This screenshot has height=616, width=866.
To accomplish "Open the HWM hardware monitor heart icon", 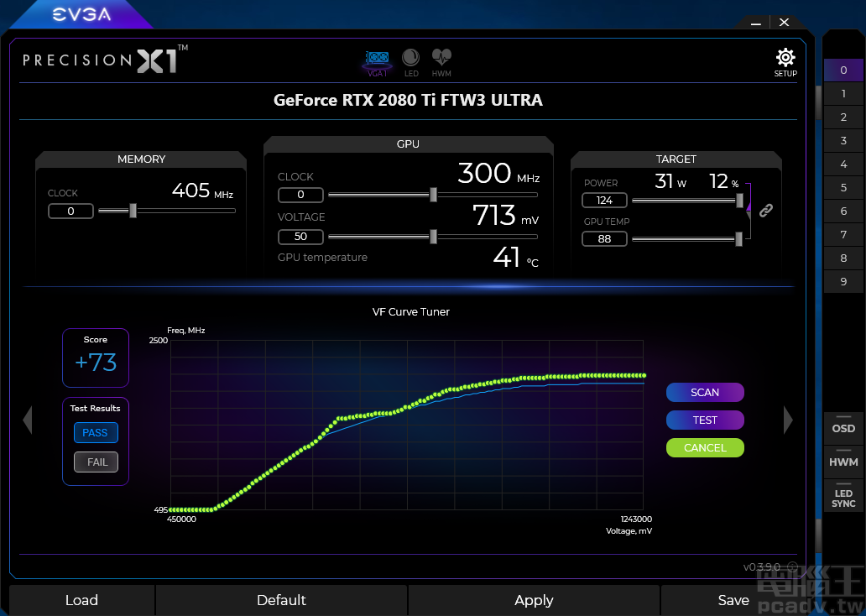I will coord(441,62).
